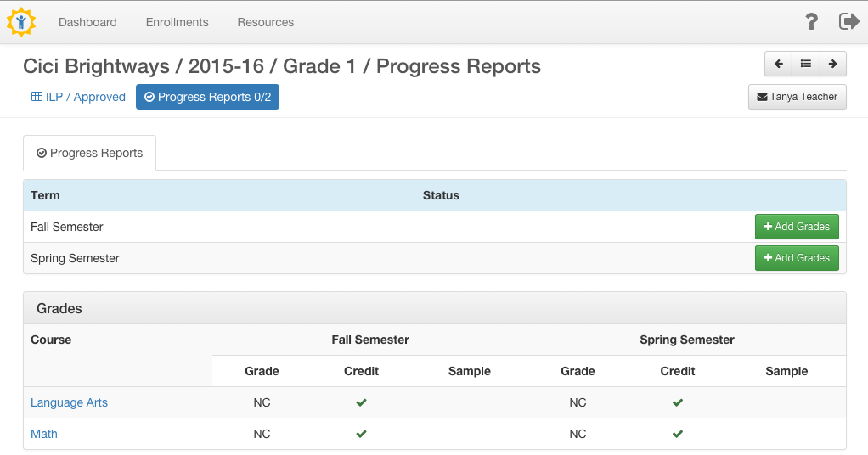Add grades for Spring Semester
868x455 pixels.
(797, 258)
